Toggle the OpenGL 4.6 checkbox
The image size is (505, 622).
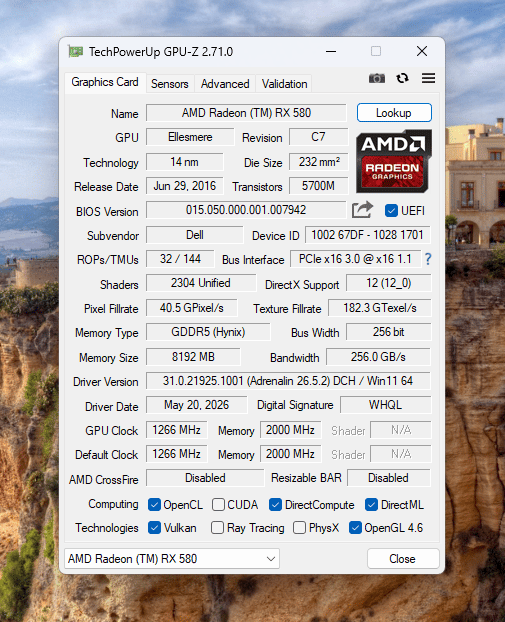(x=355, y=528)
